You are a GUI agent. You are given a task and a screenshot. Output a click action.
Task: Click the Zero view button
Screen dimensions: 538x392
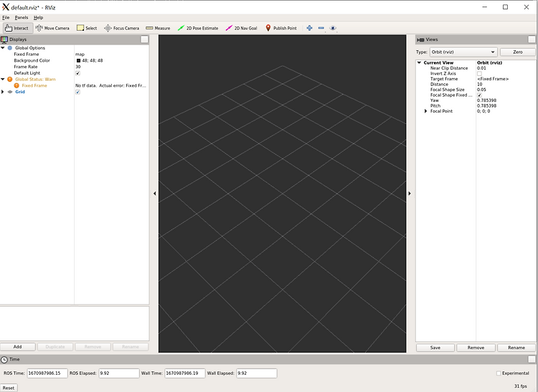point(517,52)
